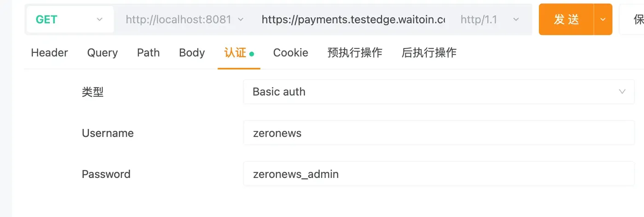Click the orange 发送 send button
This screenshot has width=644, height=217.
pos(566,19)
